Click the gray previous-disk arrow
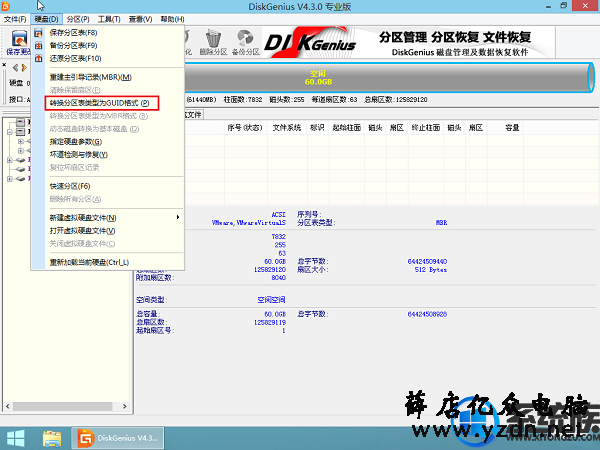Viewport: 600px width, 450px height. [x=15, y=68]
